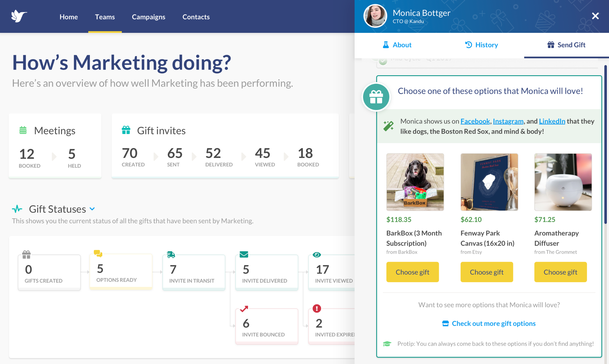
Task: Open the BarkBox product image
Action: (x=415, y=182)
